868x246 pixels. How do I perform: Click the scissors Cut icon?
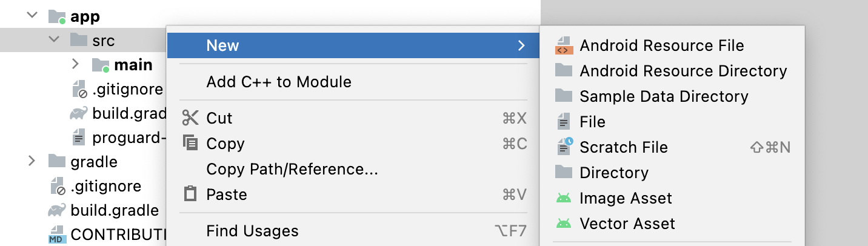pos(190,118)
